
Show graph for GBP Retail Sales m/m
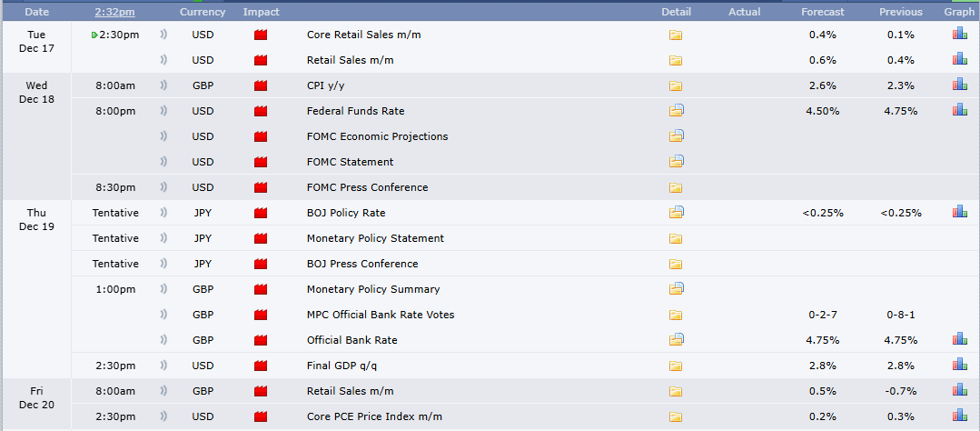point(959,390)
